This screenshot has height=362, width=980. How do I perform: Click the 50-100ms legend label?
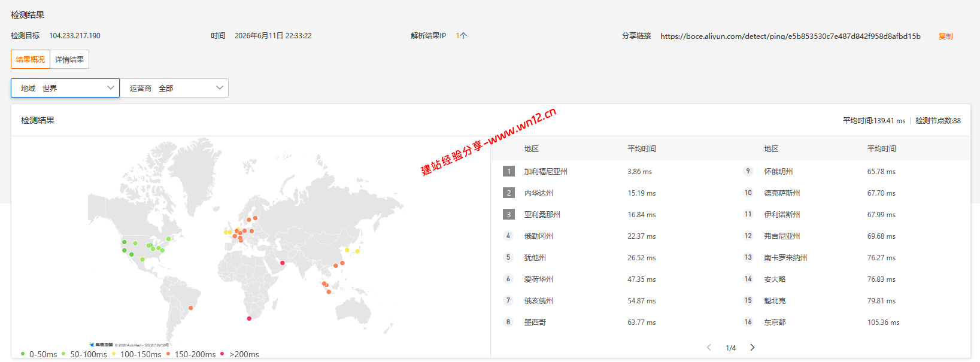89,354
